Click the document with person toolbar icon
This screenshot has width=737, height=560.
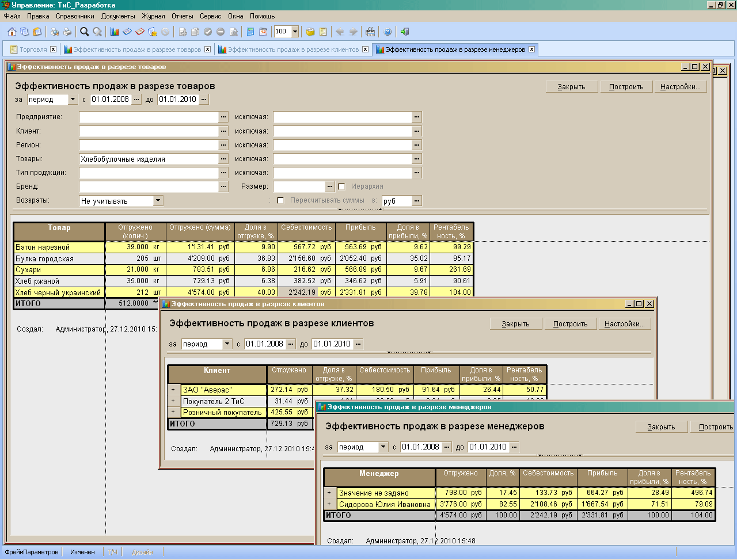coord(153,32)
